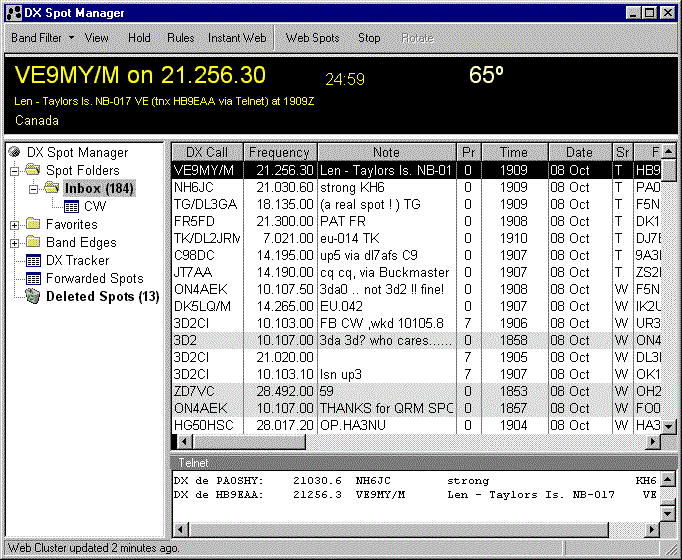682x560 pixels.
Task: Click the Stop toolbar button
Action: coord(369,38)
